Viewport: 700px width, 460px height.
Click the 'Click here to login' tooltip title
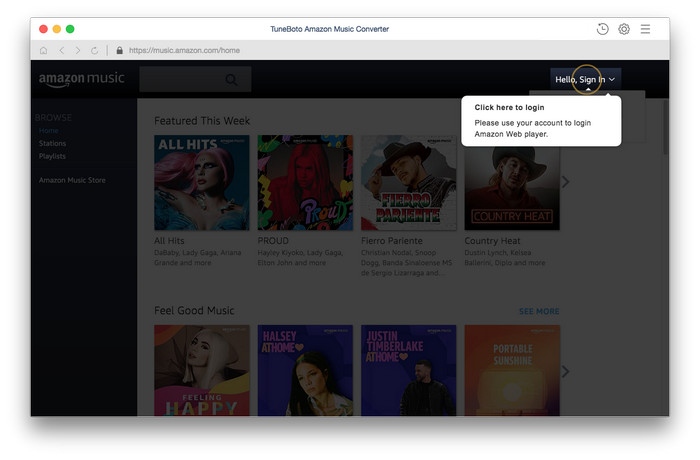click(x=509, y=107)
